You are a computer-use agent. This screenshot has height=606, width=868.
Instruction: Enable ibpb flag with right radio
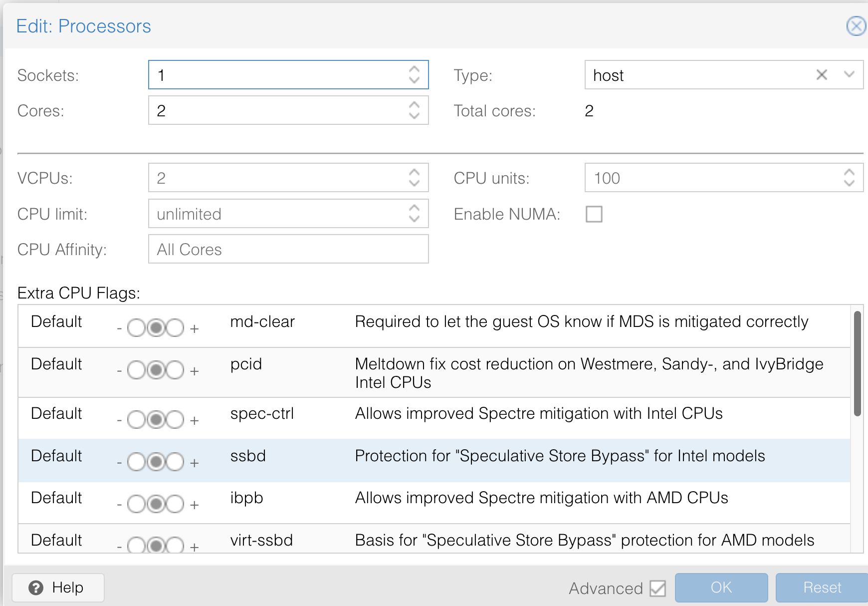coord(175,504)
